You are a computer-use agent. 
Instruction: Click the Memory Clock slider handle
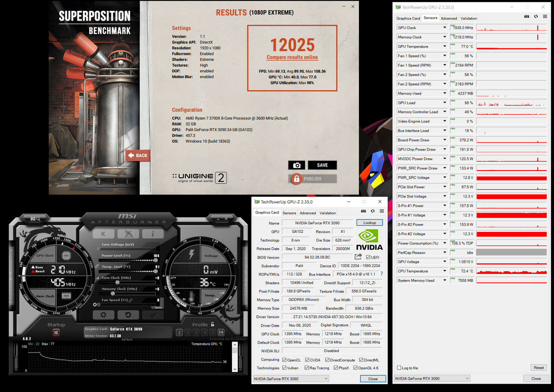(x=113, y=294)
